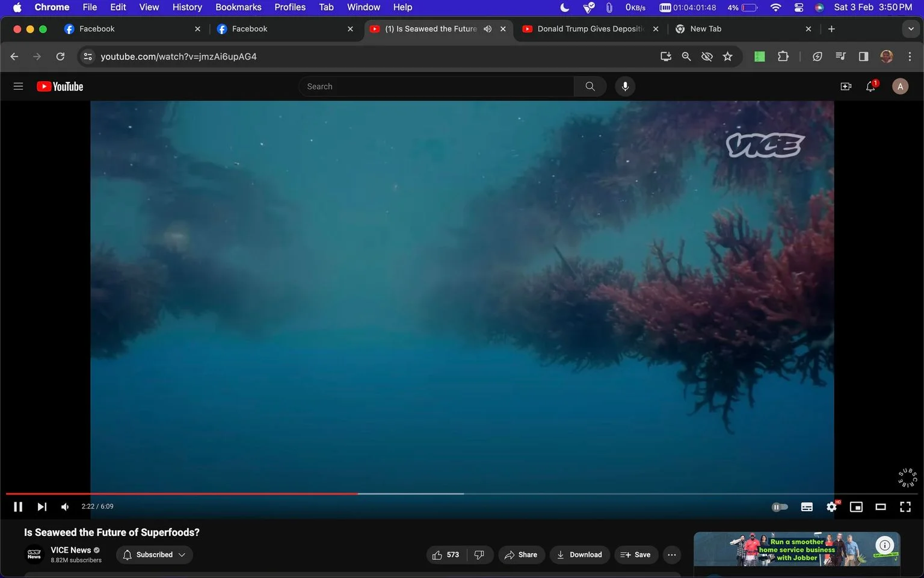924x578 pixels.
Task: Enable miniplayer mode
Action: click(856, 507)
